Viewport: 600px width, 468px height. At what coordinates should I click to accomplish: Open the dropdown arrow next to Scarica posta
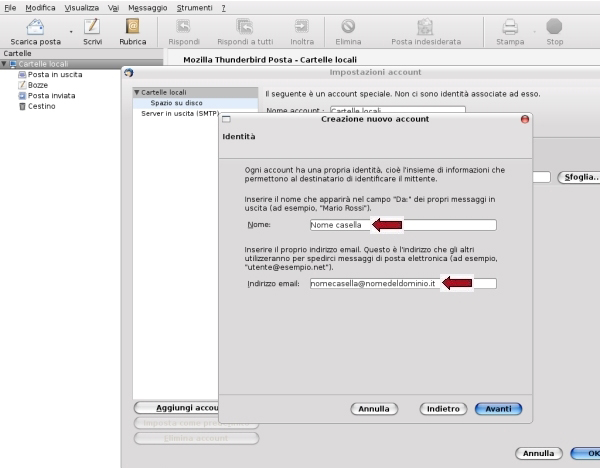[71, 32]
